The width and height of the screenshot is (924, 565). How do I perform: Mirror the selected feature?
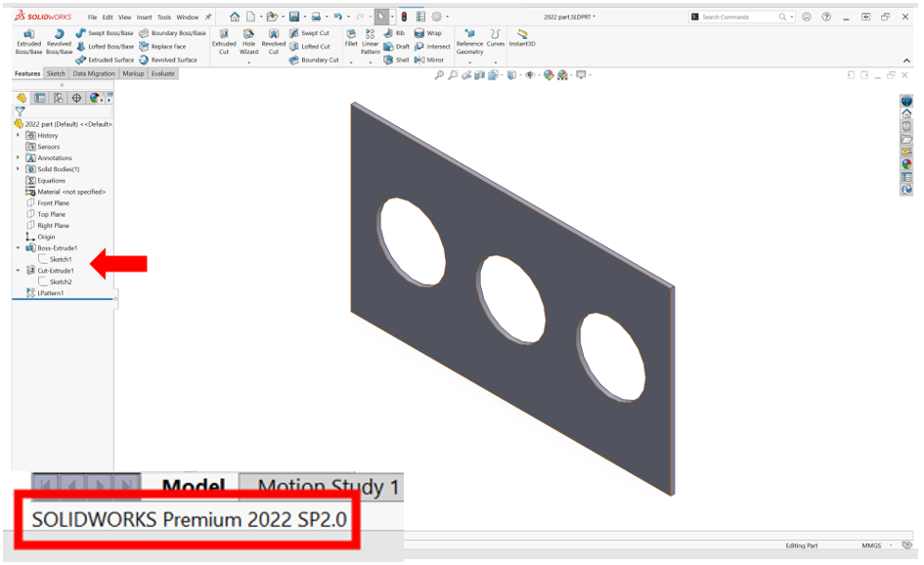[x=429, y=60]
